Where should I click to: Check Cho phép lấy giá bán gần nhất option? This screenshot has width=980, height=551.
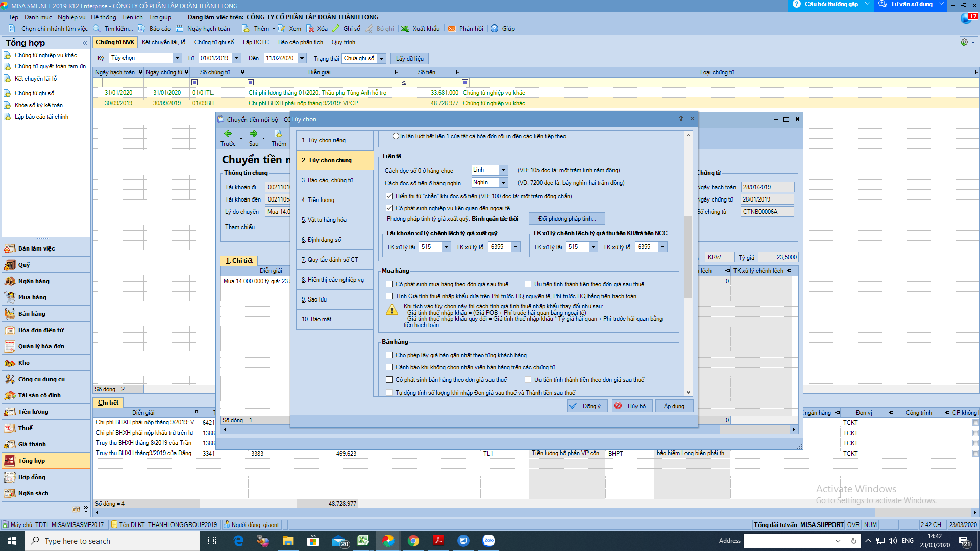[x=389, y=355]
